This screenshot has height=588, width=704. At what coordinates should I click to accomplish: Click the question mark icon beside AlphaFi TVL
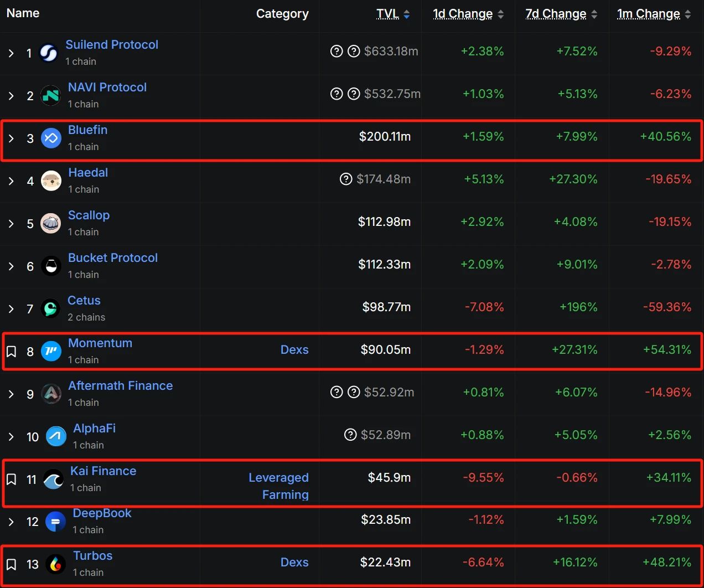[350, 435]
